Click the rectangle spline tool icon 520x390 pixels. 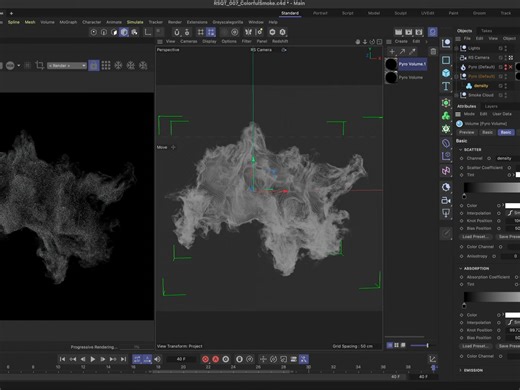446,60
